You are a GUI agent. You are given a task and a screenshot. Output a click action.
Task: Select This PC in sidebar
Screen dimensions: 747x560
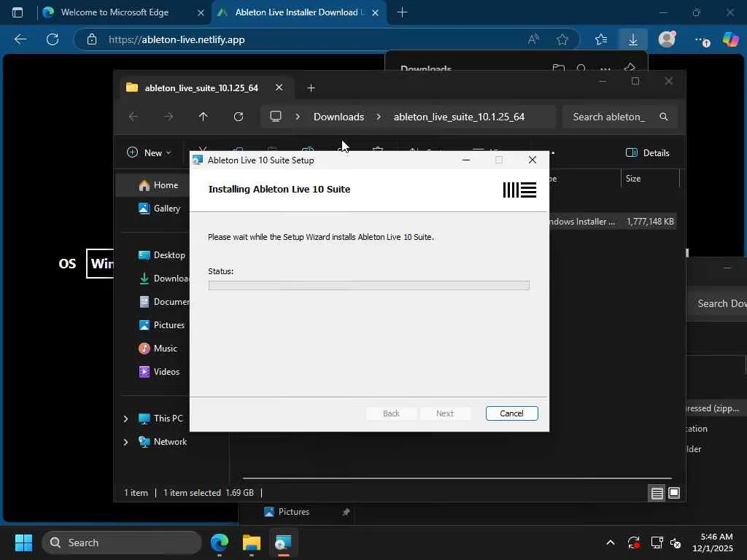[x=160, y=418]
